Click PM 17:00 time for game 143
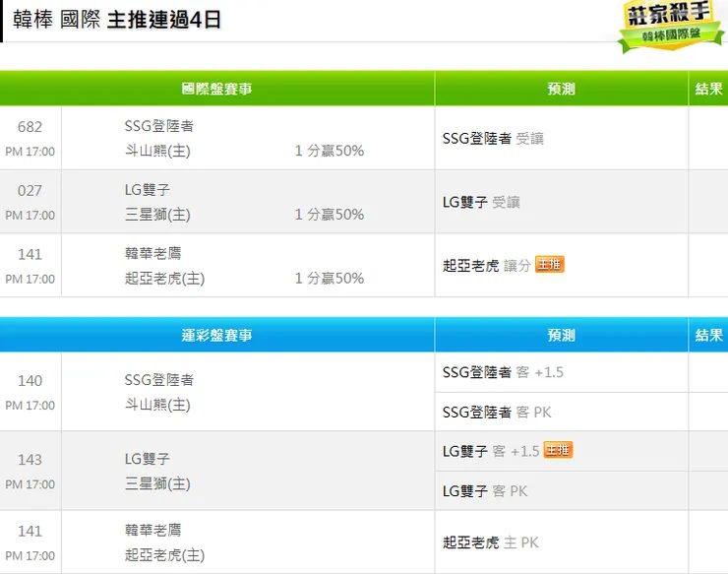The image size is (728, 574). [x=30, y=484]
